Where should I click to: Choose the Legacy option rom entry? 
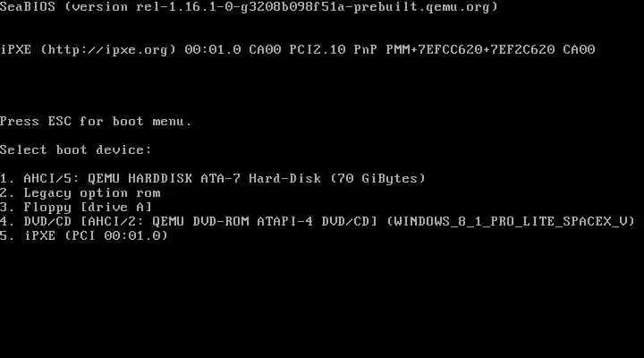click(80, 192)
